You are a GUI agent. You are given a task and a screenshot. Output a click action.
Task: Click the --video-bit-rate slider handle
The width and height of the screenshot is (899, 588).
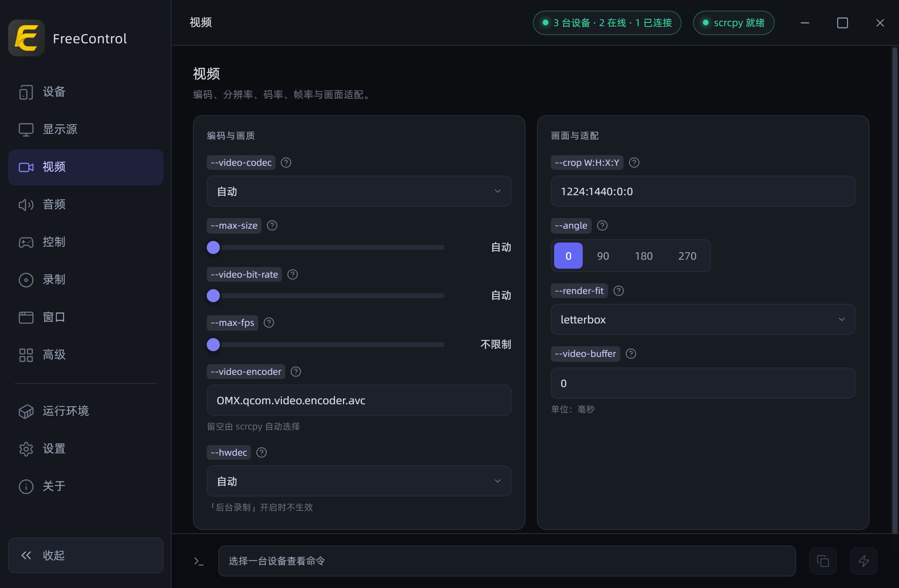pyautogui.click(x=213, y=296)
